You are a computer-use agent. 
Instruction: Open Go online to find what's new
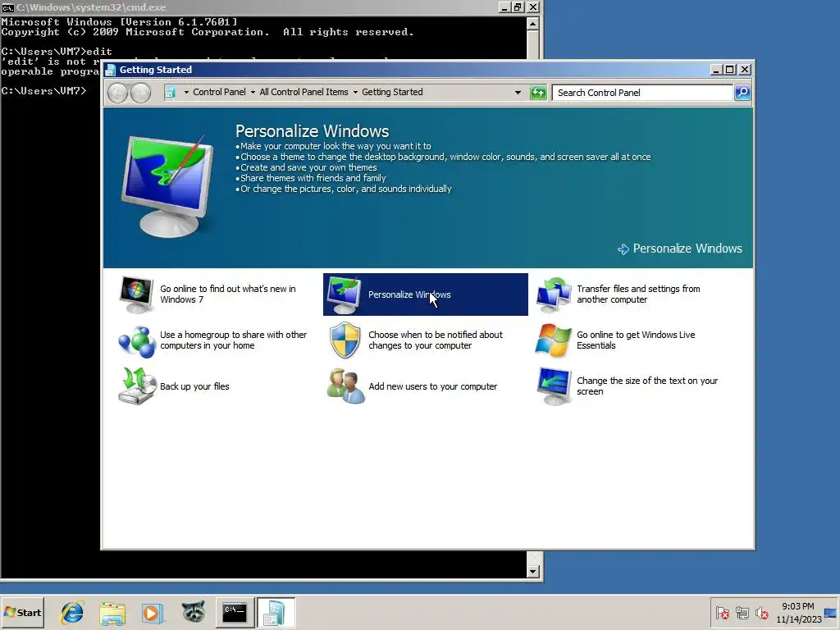pyautogui.click(x=228, y=294)
